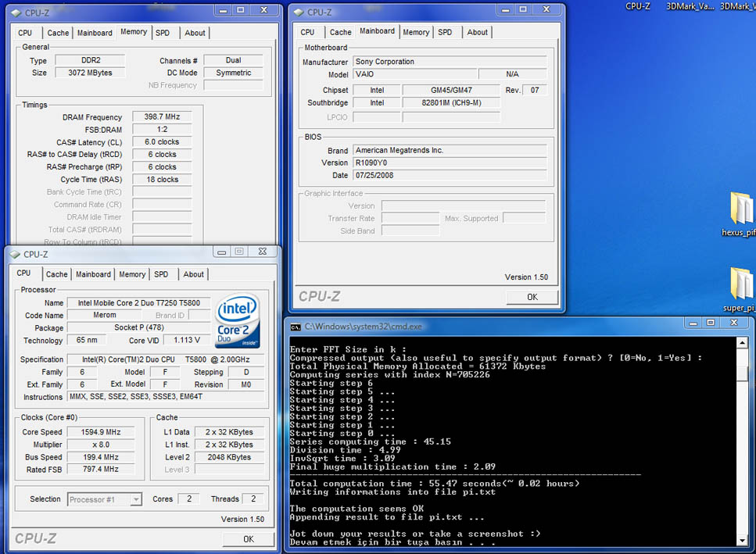Screen dimensions: 756x554
Task: Click scroll up arrow in cmd window
Action: (x=742, y=342)
